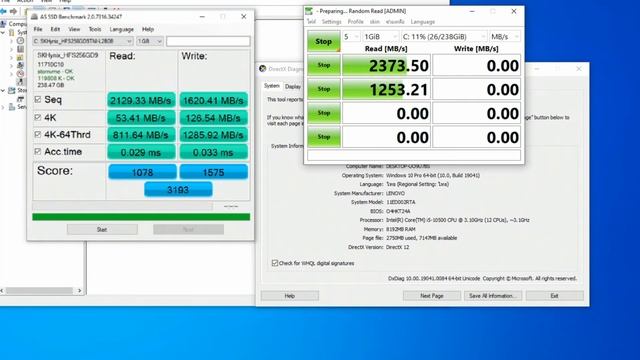Select the Local Users and Groups icon

click(20, 66)
